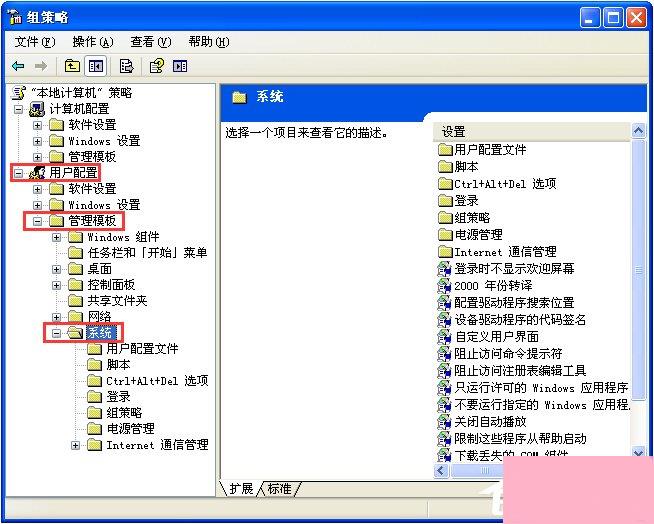
Task: Open the 脚本 folder in right list
Action: point(466,167)
